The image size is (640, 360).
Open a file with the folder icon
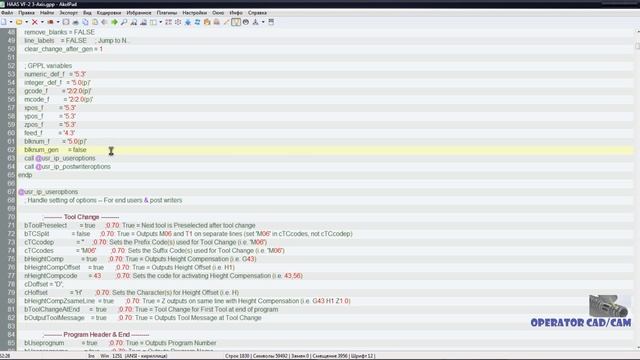coord(19,22)
